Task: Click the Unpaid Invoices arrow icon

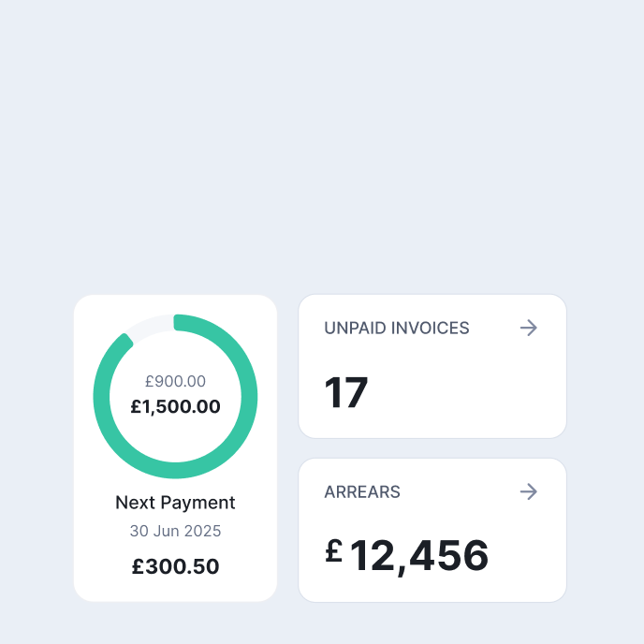Action: 529,328
